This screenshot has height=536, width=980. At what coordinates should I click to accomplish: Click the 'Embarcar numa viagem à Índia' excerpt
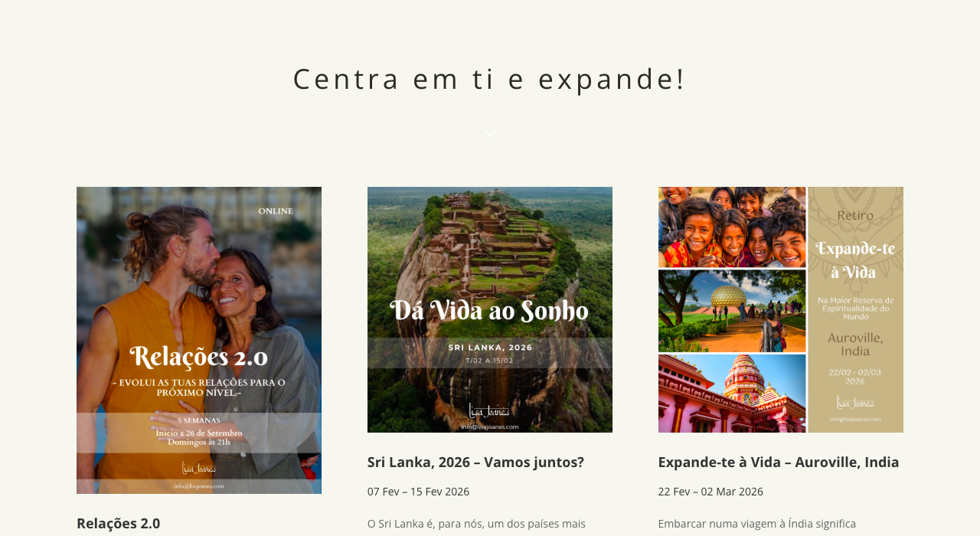coord(757,524)
